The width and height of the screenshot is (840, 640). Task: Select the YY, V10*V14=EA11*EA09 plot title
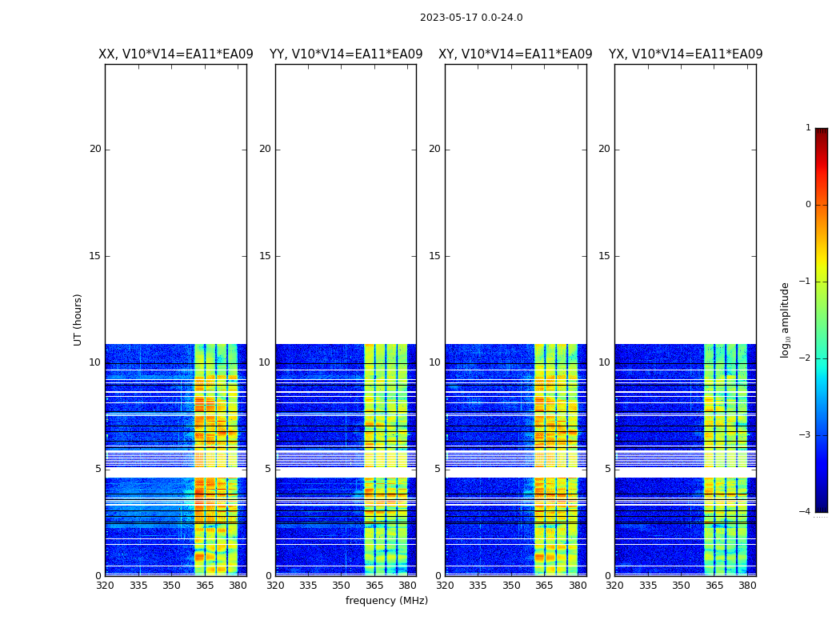(346, 54)
